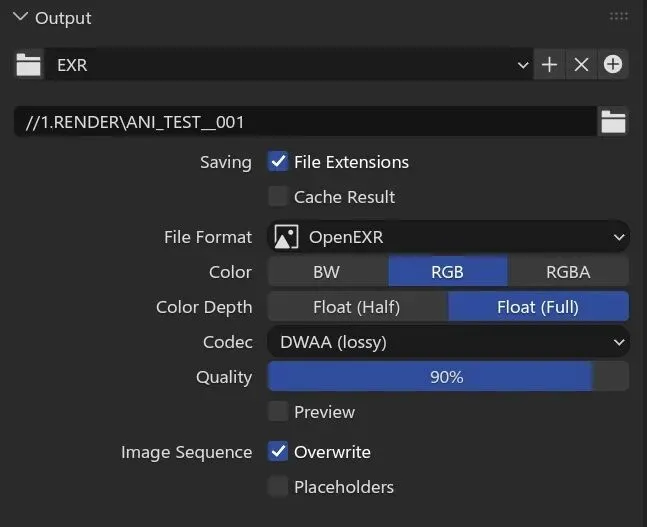Open the EXR preset dropdown
Screen dimensions: 647x527
290,66
